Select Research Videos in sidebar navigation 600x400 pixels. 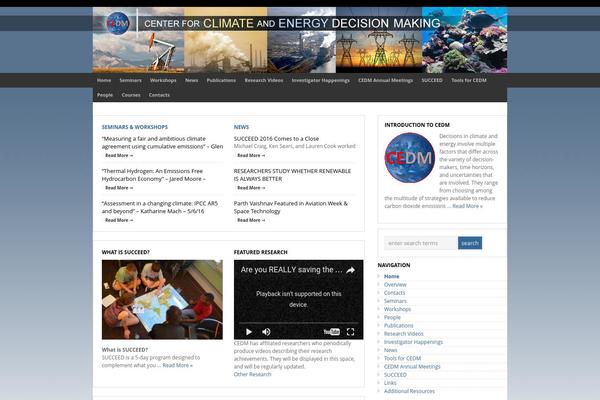coord(404,334)
